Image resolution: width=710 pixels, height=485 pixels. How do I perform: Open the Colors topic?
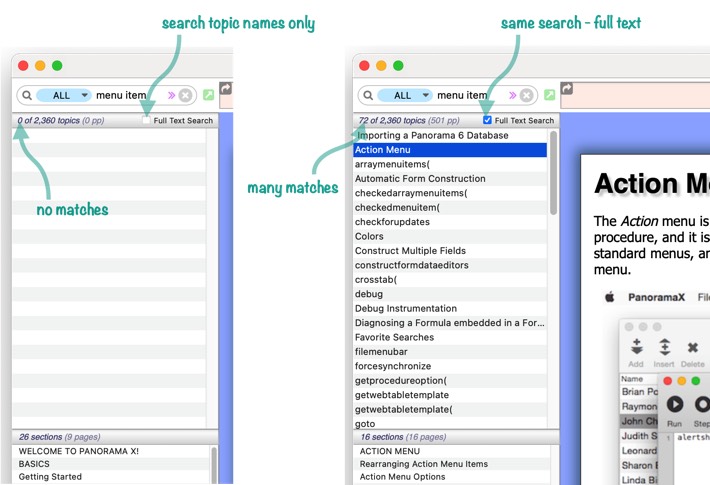(x=450, y=236)
